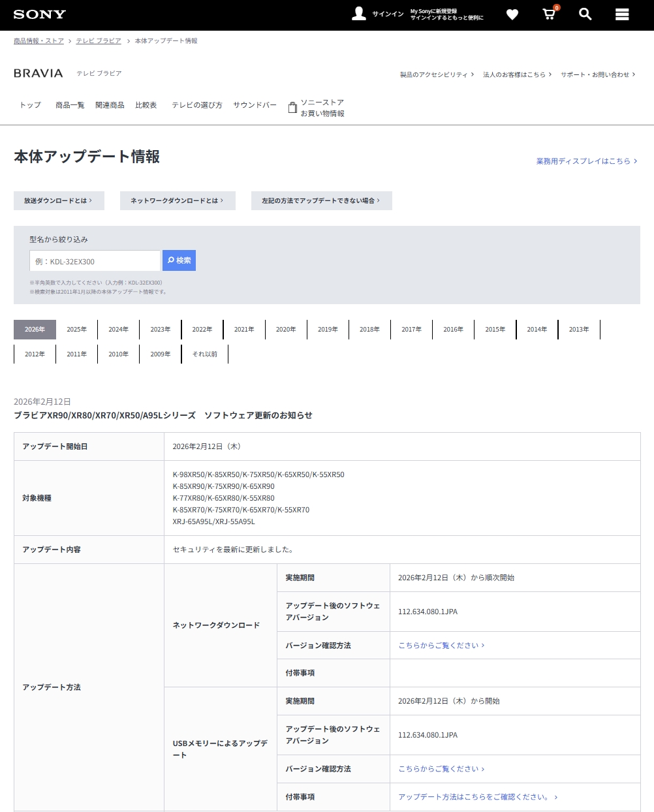
Task: Select the 2025年 year tab
Action: click(77, 330)
